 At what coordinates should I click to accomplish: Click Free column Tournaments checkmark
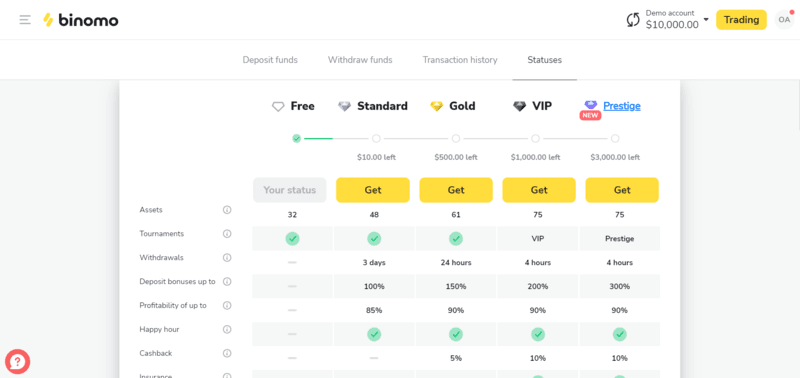292,238
